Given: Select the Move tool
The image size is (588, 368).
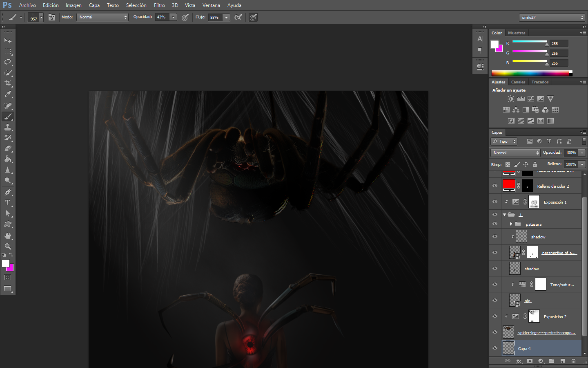Looking at the screenshot, I should coord(8,40).
